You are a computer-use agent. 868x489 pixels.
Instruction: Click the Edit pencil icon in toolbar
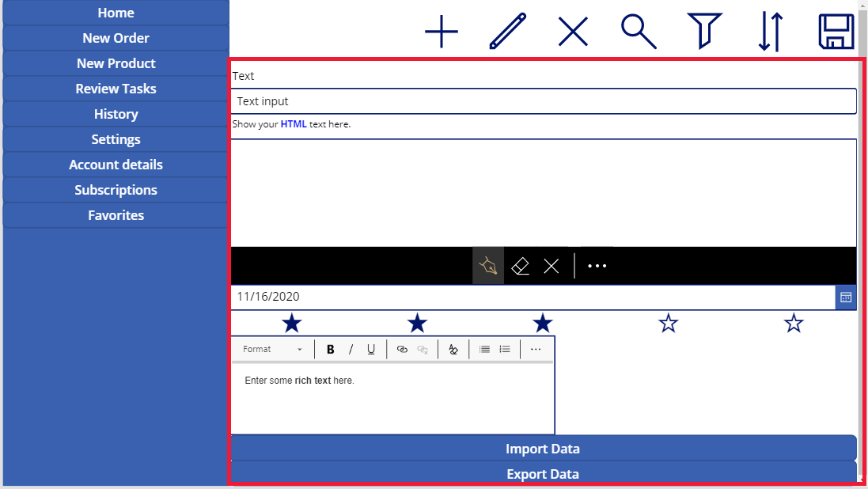tap(506, 32)
